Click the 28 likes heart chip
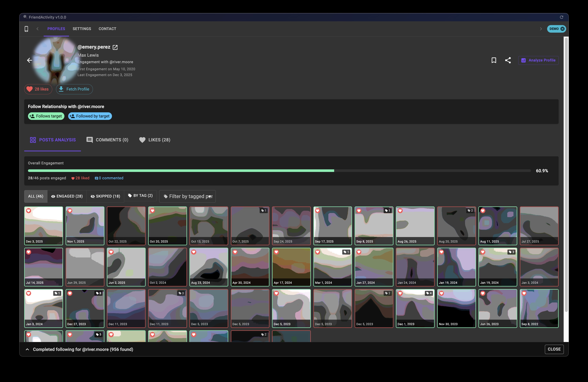Viewport: 588px width, 382px height. click(x=38, y=89)
